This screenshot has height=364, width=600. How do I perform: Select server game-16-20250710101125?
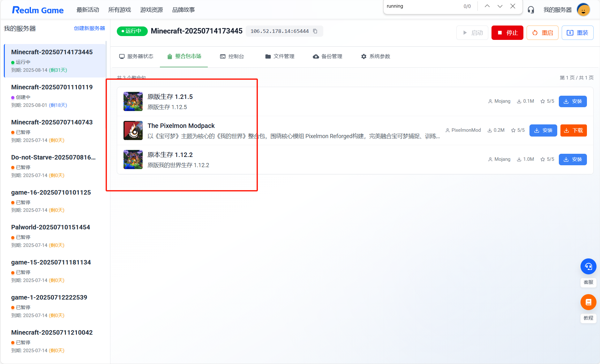coord(55,201)
